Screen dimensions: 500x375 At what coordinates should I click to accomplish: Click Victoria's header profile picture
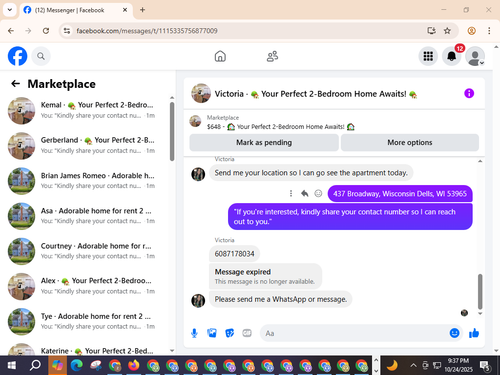click(201, 93)
